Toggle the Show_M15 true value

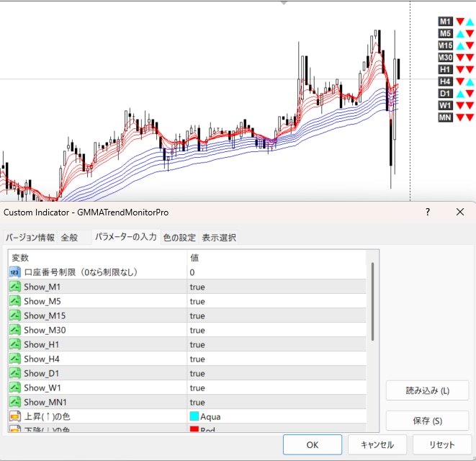277,315
